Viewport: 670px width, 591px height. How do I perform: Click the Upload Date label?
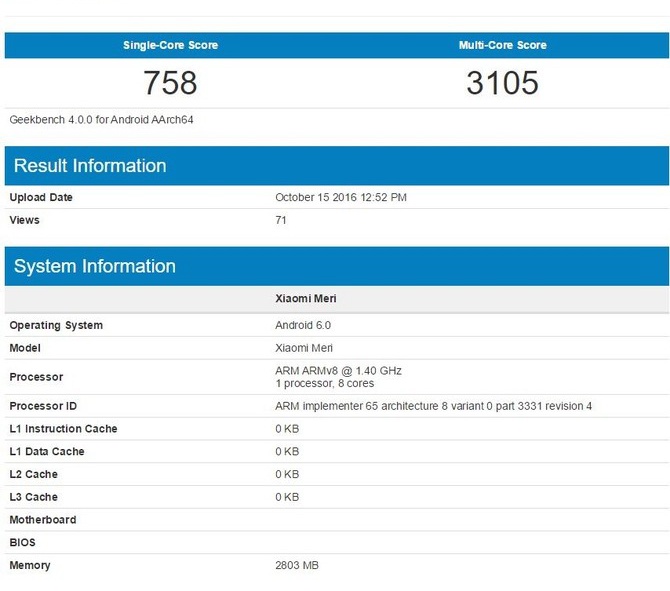(x=41, y=198)
